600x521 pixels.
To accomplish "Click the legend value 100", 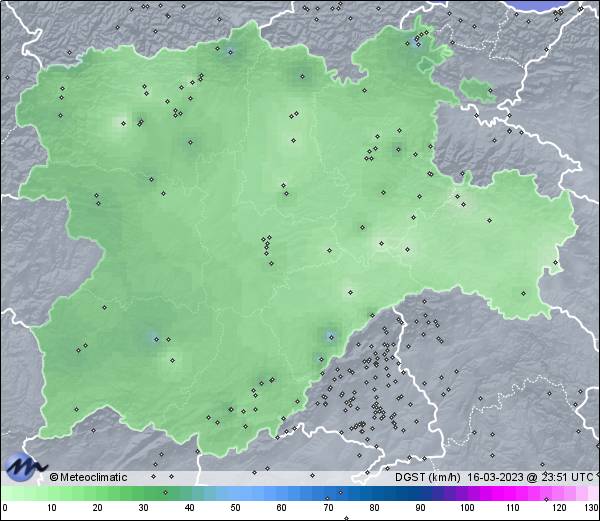I will click(x=467, y=508).
